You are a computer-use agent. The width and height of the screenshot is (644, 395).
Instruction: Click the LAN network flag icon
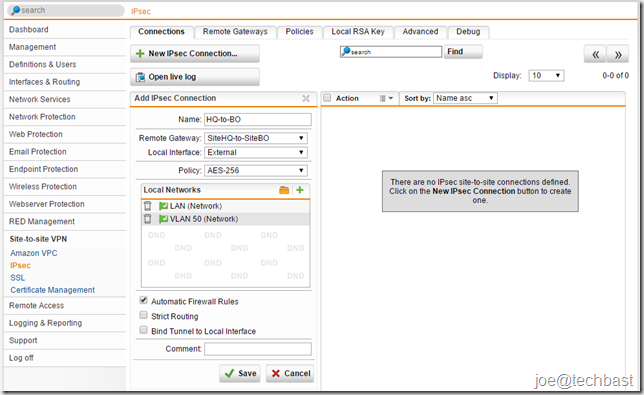[163, 206]
